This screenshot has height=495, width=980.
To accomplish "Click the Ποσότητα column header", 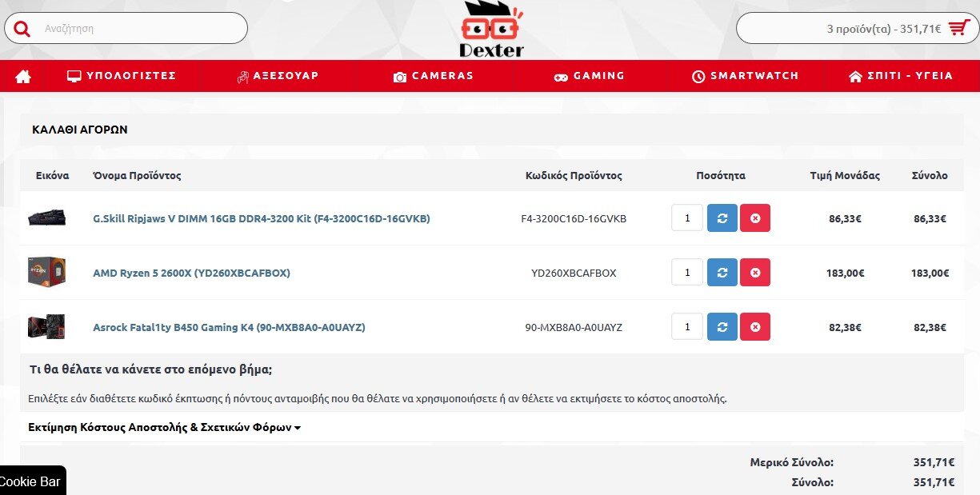I will point(721,175).
